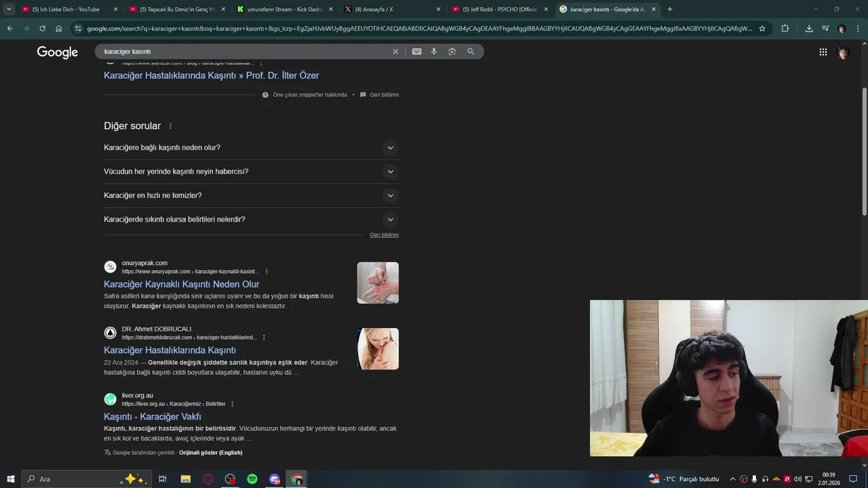Viewport: 868px width, 488px height.
Task: Open the media controls icon in toolbar
Action: click(x=825, y=28)
